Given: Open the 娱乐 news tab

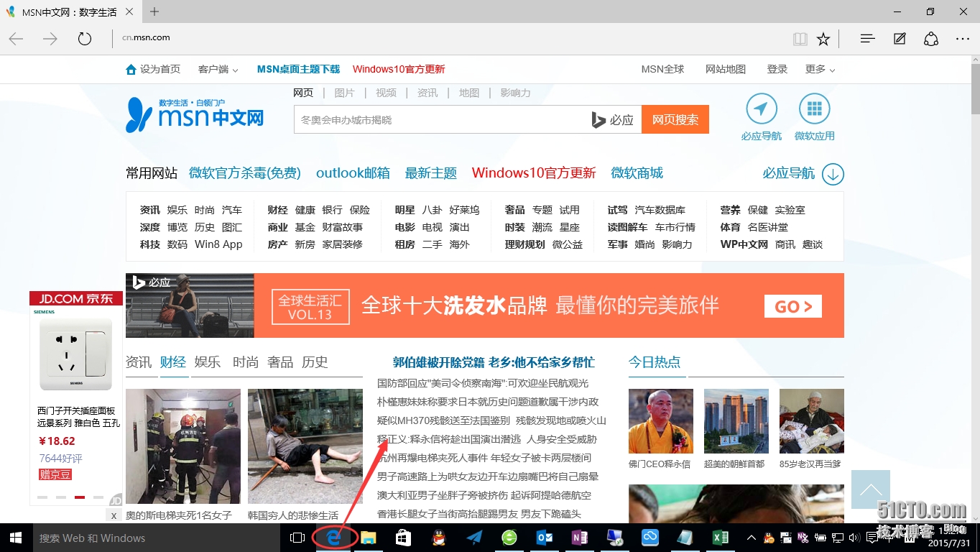Looking at the screenshot, I should [x=208, y=362].
